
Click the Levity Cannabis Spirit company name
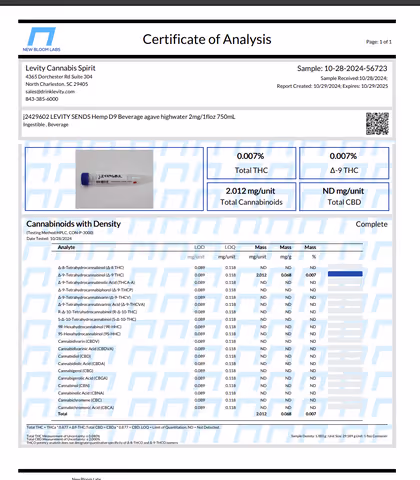click(x=60, y=68)
